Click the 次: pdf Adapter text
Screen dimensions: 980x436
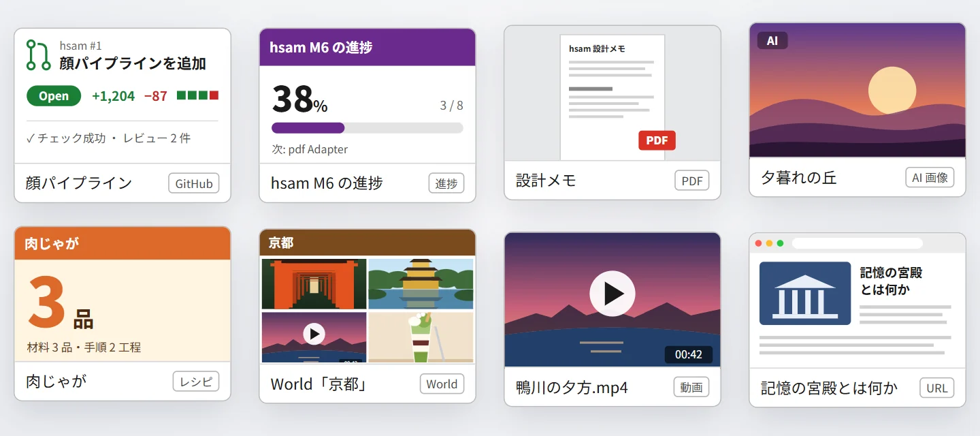coord(310,149)
